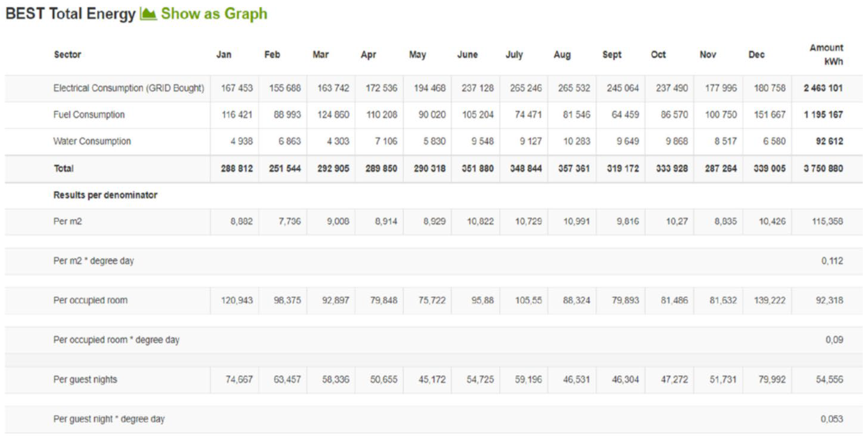Click the Per m2 * degree day row

(94, 261)
